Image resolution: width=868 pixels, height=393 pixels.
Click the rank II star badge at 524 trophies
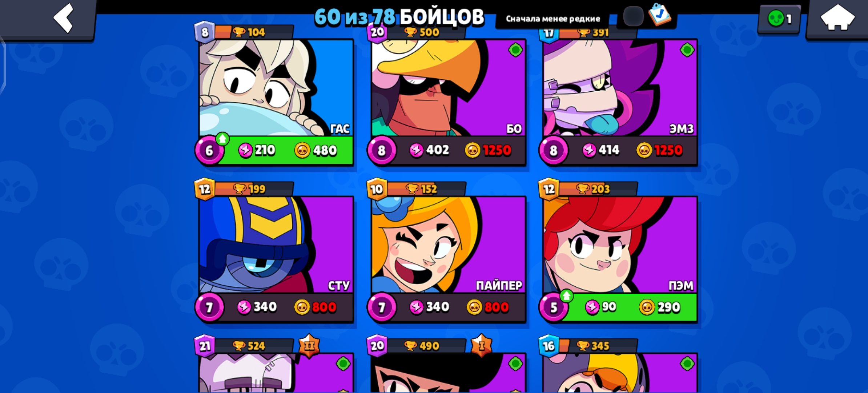pyautogui.click(x=309, y=345)
